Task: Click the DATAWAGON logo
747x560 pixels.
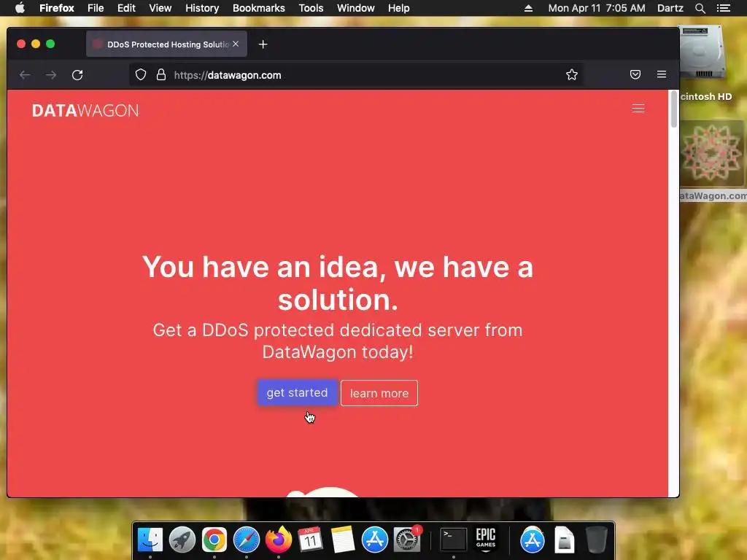Action: [85, 111]
